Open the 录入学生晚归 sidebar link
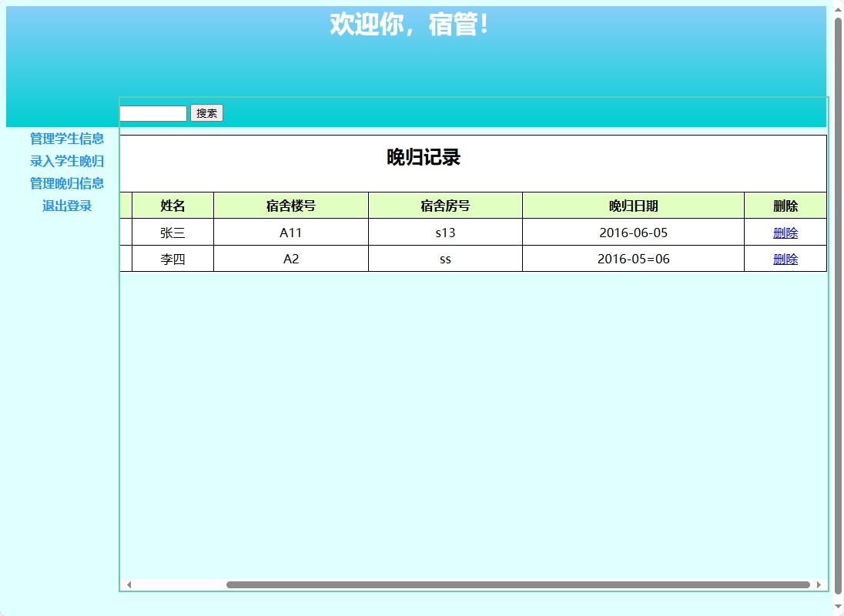This screenshot has height=616, width=844. pyautogui.click(x=67, y=162)
